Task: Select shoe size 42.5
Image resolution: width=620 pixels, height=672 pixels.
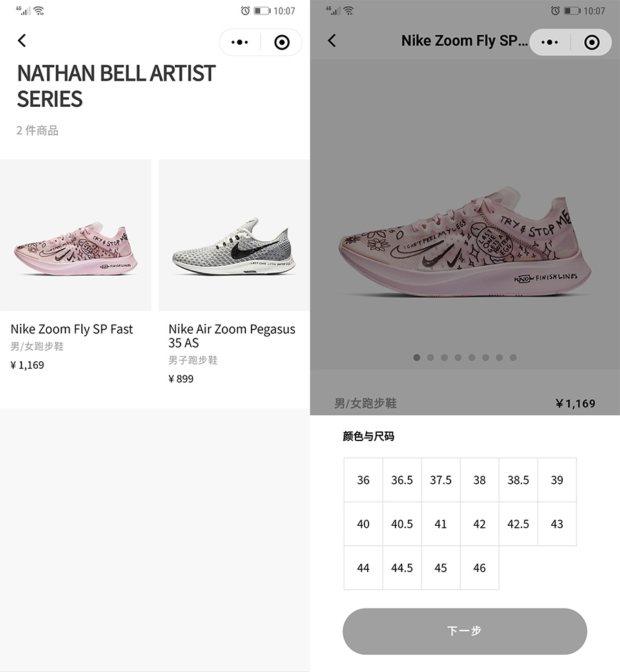Action: (518, 524)
